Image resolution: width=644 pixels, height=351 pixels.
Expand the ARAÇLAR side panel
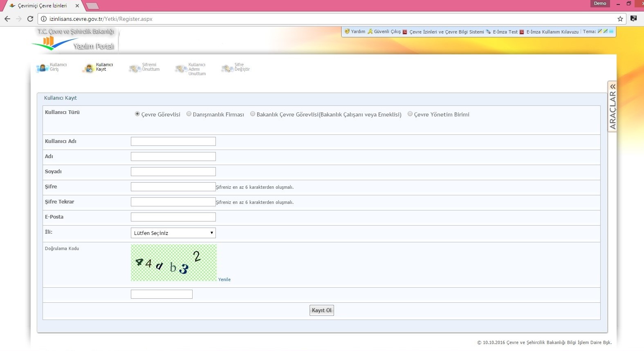[x=612, y=106]
